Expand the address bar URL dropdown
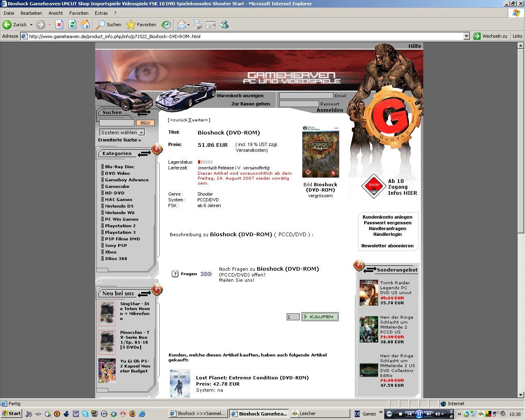This screenshot has height=420, width=525. pos(466,36)
